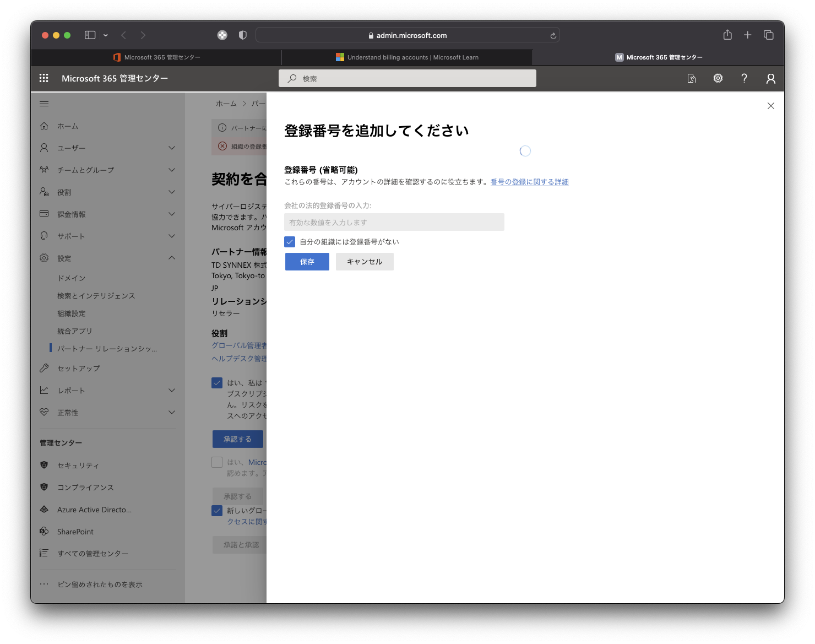Image resolution: width=815 pixels, height=644 pixels.
Task: Toggle the 新しいグロー checkbox
Action: (217, 511)
